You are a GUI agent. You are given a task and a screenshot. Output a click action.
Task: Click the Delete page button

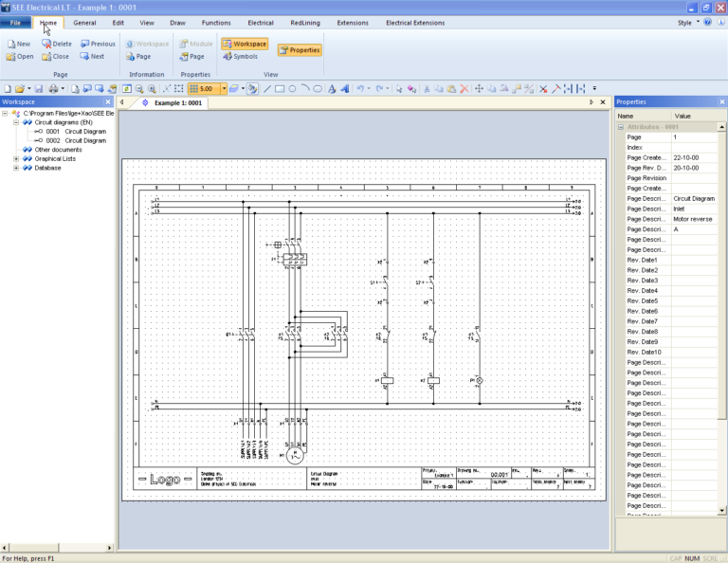tap(57, 44)
